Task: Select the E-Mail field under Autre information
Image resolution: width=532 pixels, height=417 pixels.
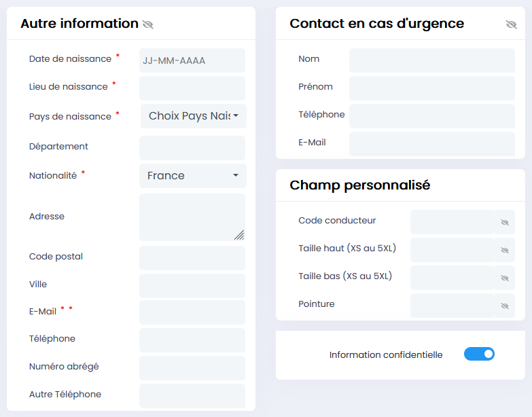Action: click(192, 312)
